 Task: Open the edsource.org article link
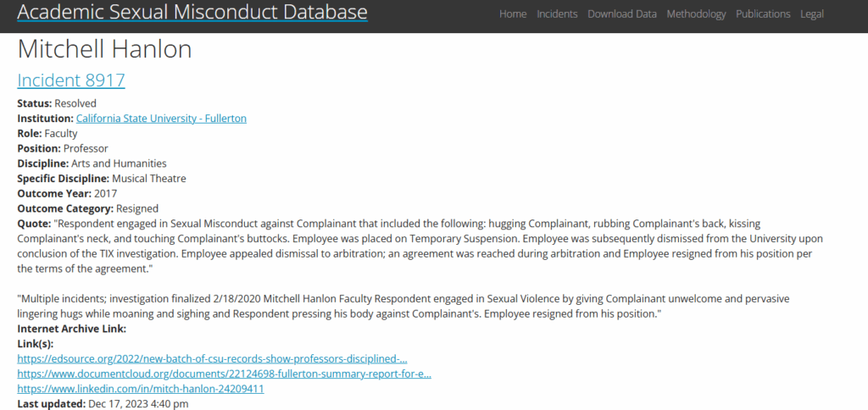212,358
